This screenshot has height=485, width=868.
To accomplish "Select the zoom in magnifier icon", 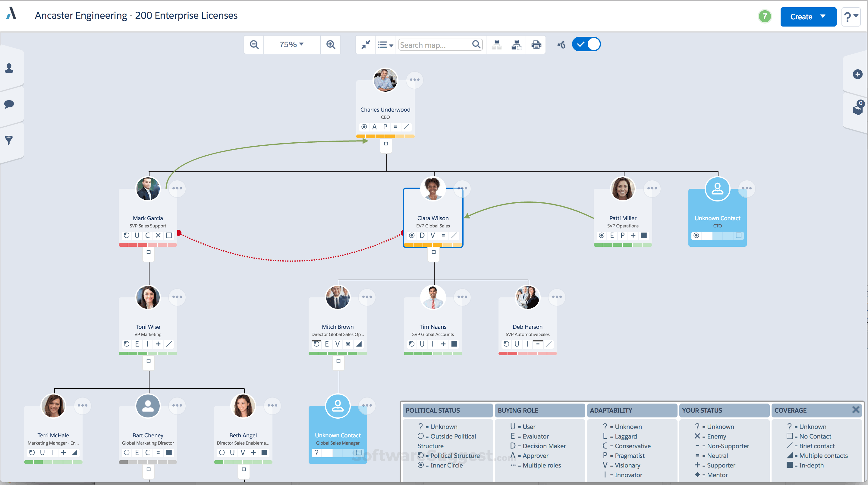I will click(330, 44).
